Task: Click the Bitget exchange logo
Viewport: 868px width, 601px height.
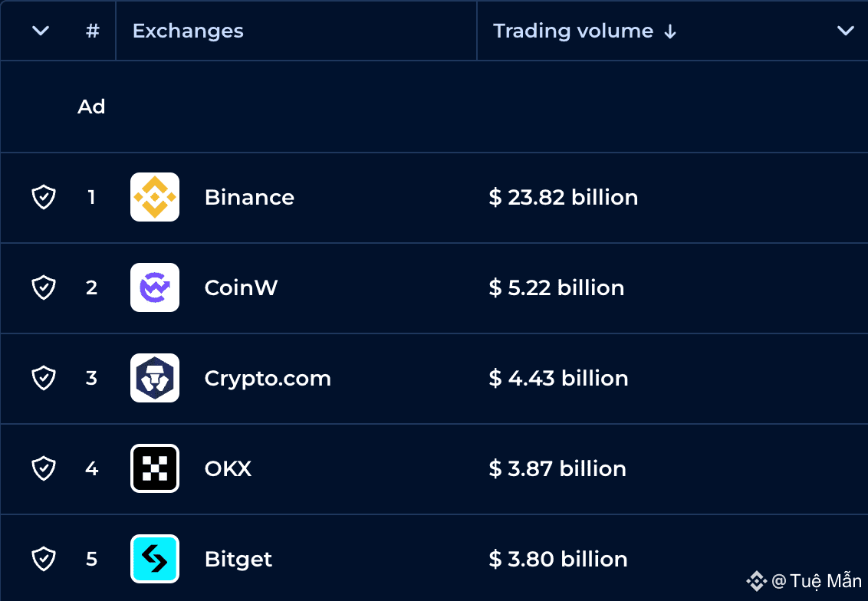Action: 154,559
